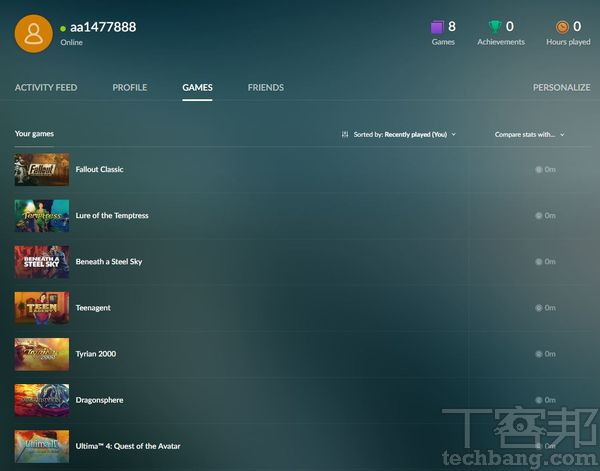Open the Lure of the Temptress thumbnail

[x=42, y=216]
